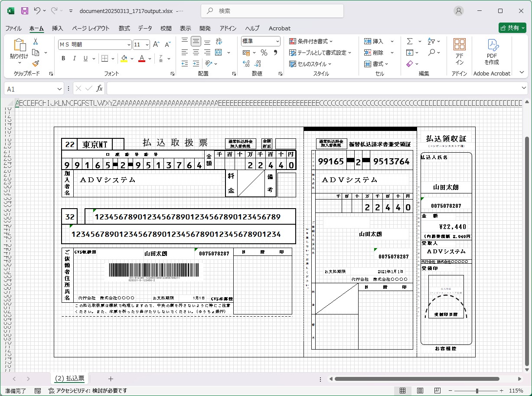Viewport: 532px width, 396px height.
Task: Open 条件付き書式 conditional formatting button
Action: (311, 41)
